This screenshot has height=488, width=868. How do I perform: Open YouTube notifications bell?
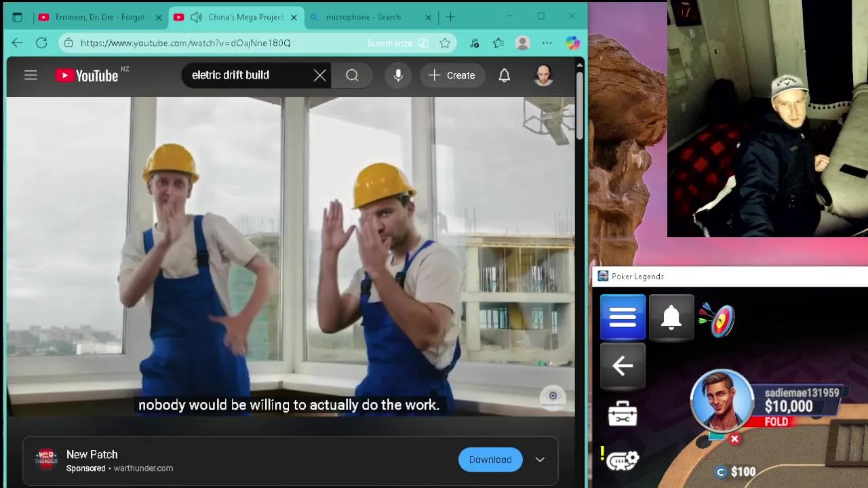point(504,75)
